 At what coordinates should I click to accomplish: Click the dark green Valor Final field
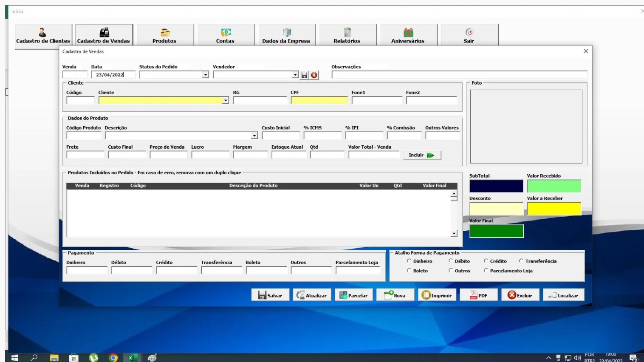[496, 231]
